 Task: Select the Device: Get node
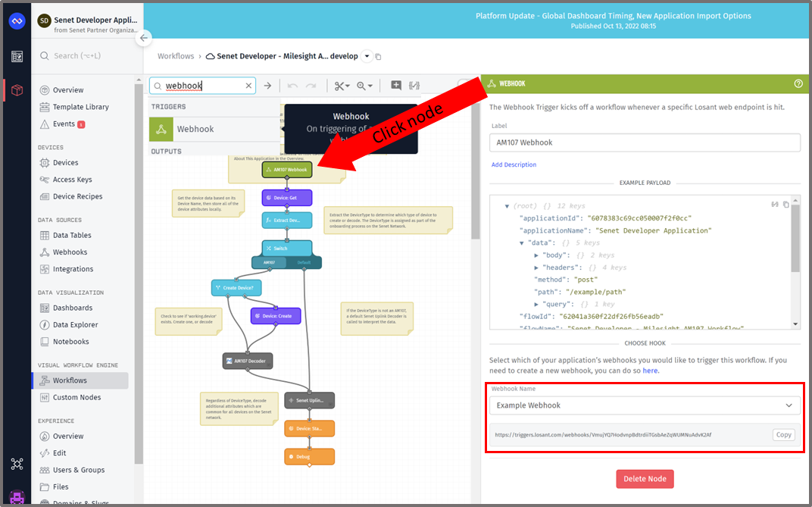[287, 198]
